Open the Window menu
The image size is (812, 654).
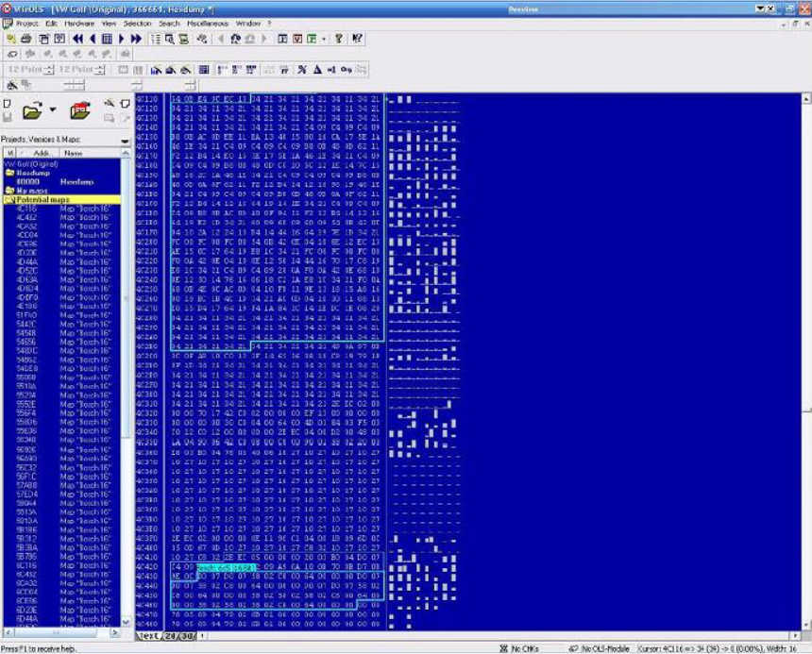248,24
